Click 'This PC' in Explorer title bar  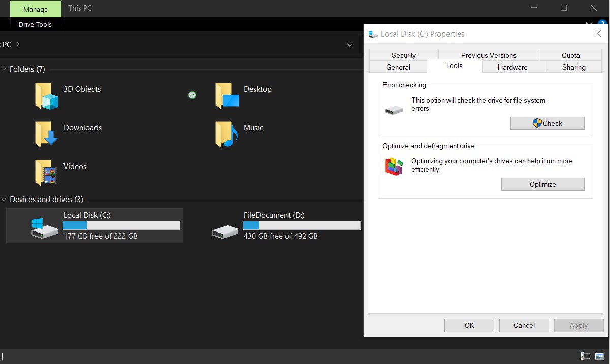point(80,8)
